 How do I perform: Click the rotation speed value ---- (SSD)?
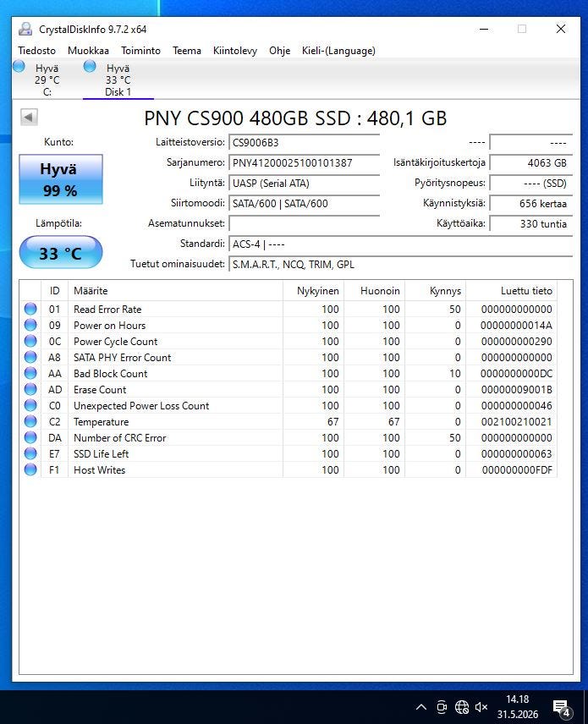[530, 184]
